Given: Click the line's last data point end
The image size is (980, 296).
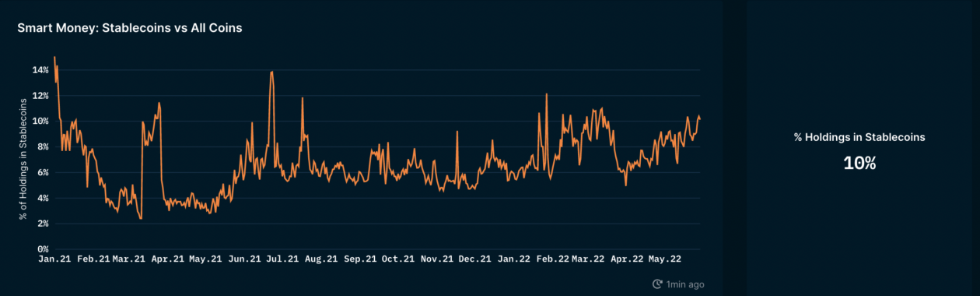Looking at the screenshot, I should (700, 118).
